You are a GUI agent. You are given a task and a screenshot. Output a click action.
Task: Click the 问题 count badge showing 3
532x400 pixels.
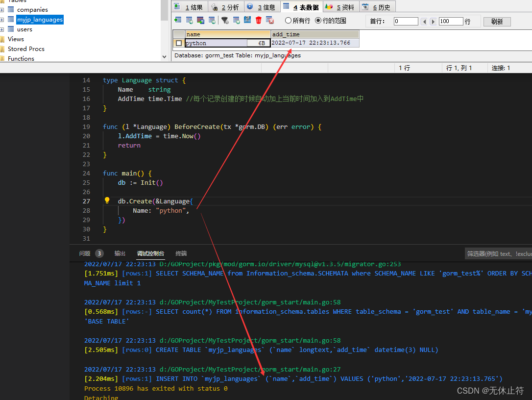[x=99, y=253]
